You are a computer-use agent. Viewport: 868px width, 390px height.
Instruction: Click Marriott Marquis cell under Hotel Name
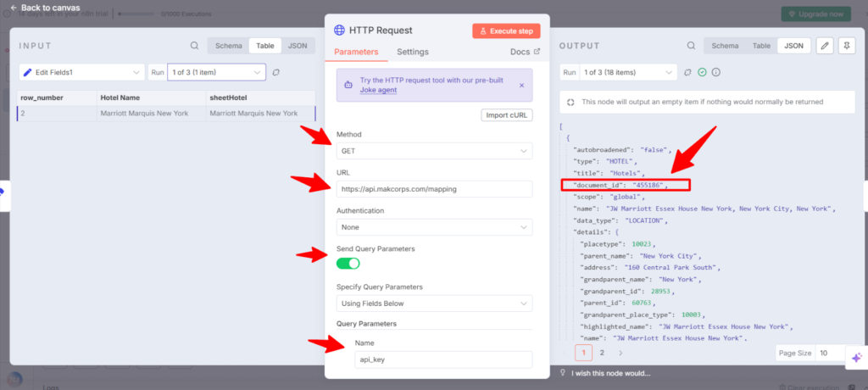click(151, 114)
